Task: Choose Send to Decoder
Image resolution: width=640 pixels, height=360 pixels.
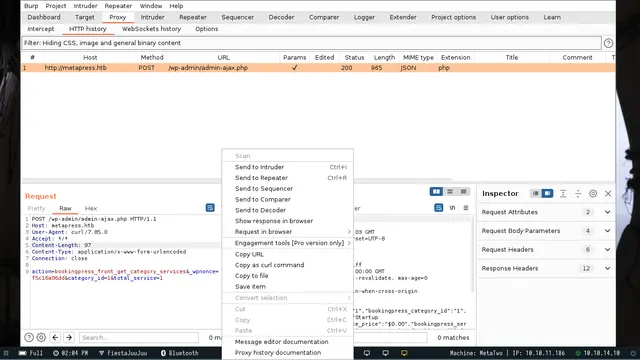Action: coord(287,210)
